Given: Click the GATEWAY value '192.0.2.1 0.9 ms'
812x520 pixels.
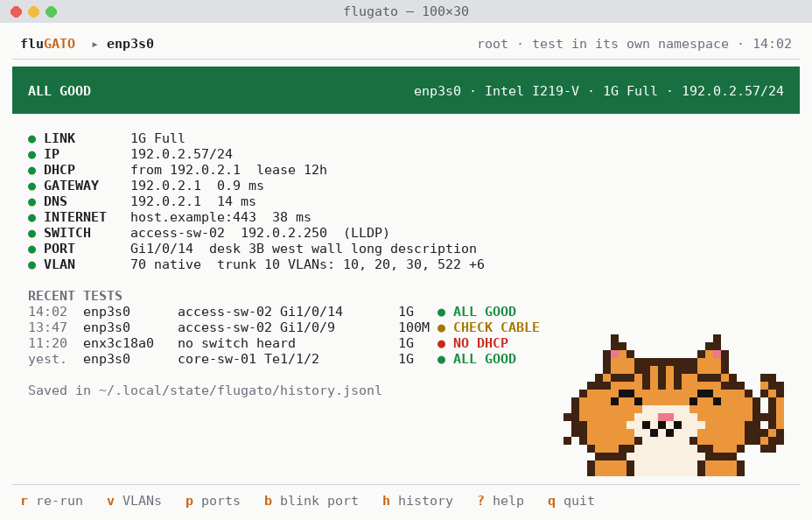Looking at the screenshot, I should [197, 186].
